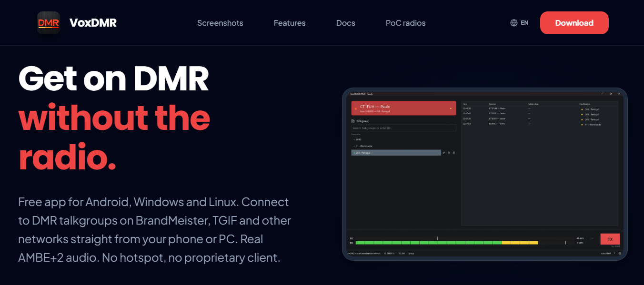Screen dimensions: 644x285
Task: Open the Features nav link
Action: click(x=290, y=23)
